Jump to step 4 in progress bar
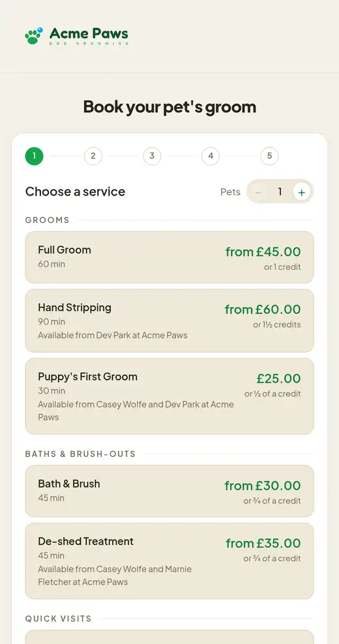Image resolution: width=339 pixels, height=644 pixels. (211, 156)
